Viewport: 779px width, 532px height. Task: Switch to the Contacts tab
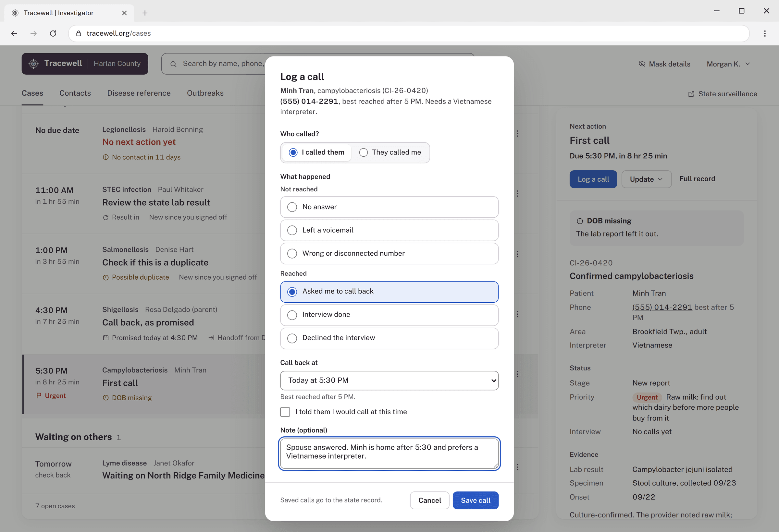[75, 93]
